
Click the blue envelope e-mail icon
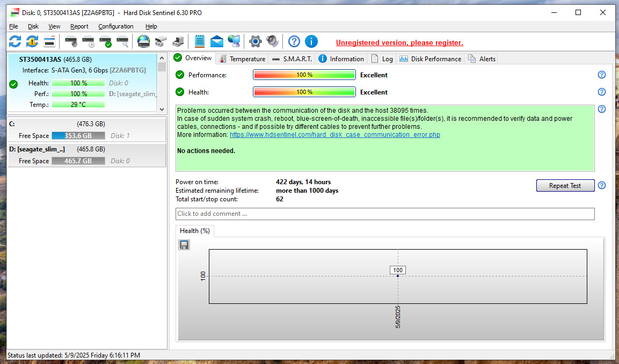coord(217,41)
